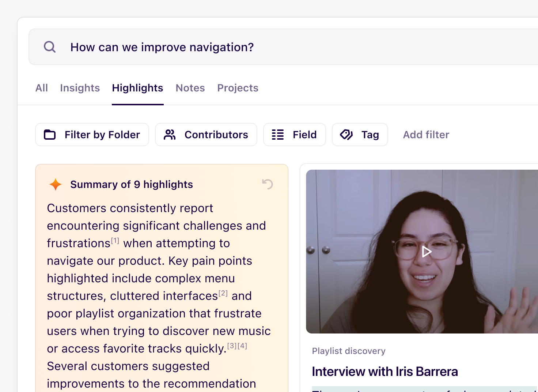Switch to the Insights tab
538x392 pixels.
(80, 88)
